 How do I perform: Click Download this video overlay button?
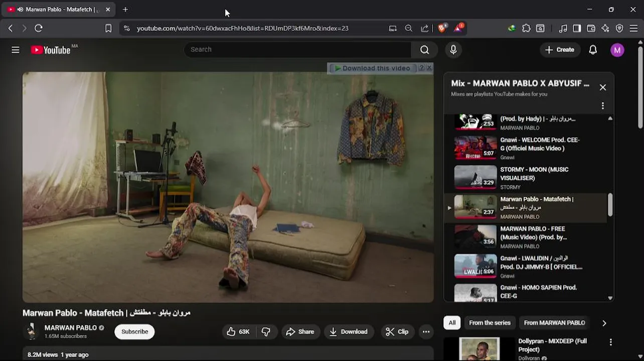click(372, 68)
